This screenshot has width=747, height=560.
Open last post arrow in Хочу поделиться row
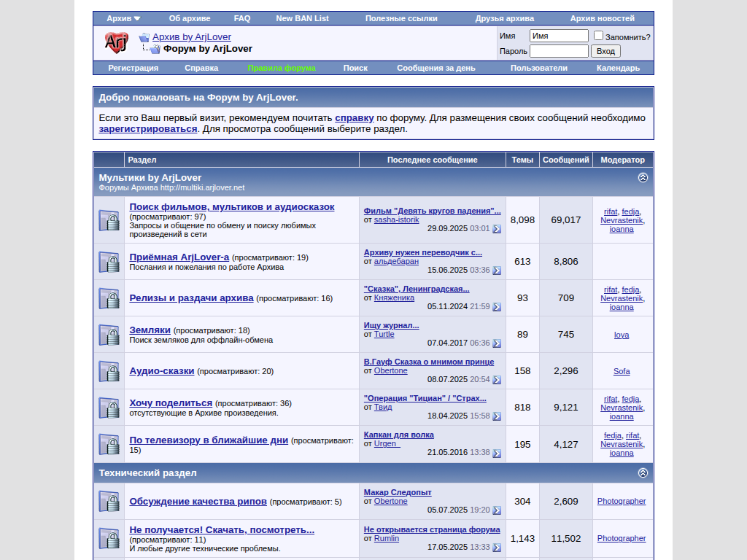[x=497, y=416]
